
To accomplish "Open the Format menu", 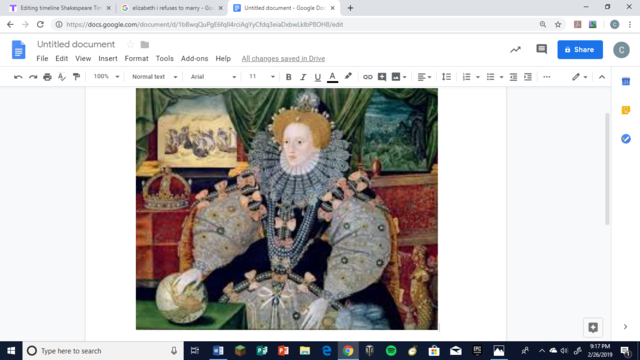I will pyautogui.click(x=136, y=58).
